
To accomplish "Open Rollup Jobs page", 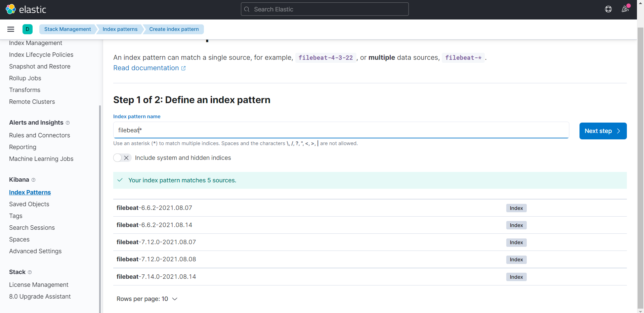I will [x=25, y=78].
